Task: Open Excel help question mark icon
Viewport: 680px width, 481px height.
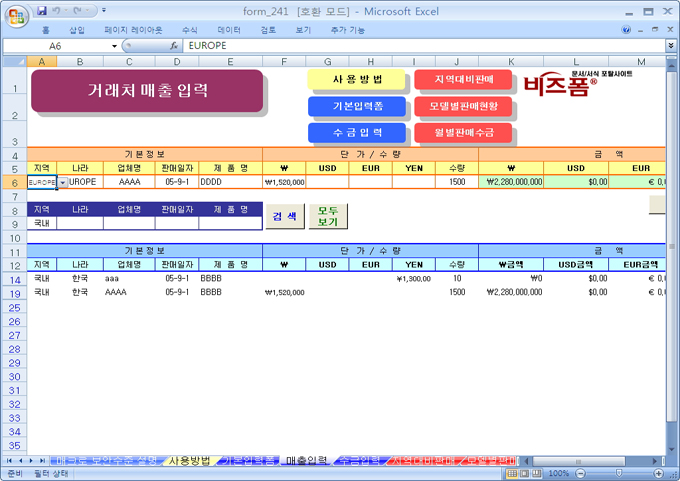Action: [x=626, y=30]
